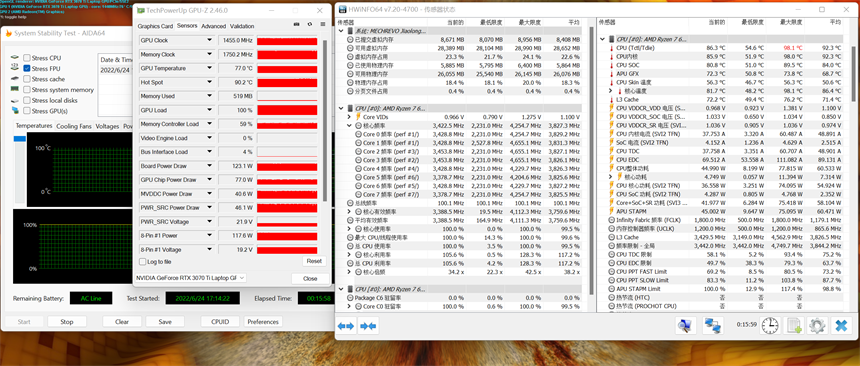Open GPU-Z hamburger menu icon
860x366 pixels.
point(322,25)
